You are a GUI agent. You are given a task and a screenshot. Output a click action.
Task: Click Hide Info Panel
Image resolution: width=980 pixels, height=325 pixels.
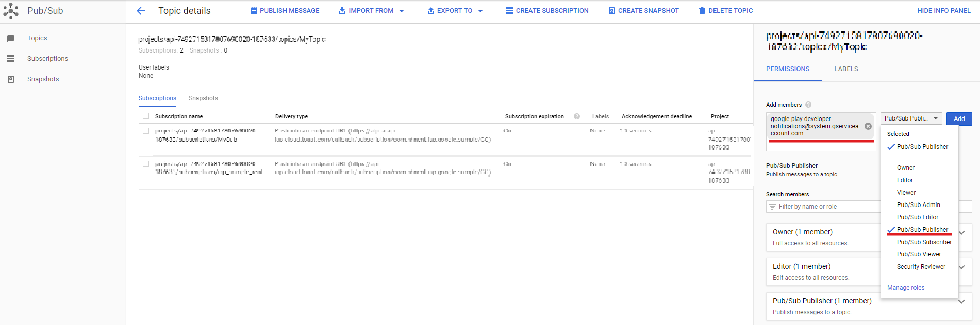tap(944, 11)
